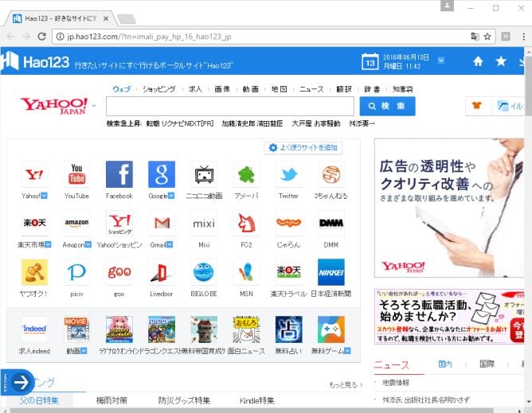Expand the date calendar dropdown in header
The image size is (532, 413).
(441, 60)
